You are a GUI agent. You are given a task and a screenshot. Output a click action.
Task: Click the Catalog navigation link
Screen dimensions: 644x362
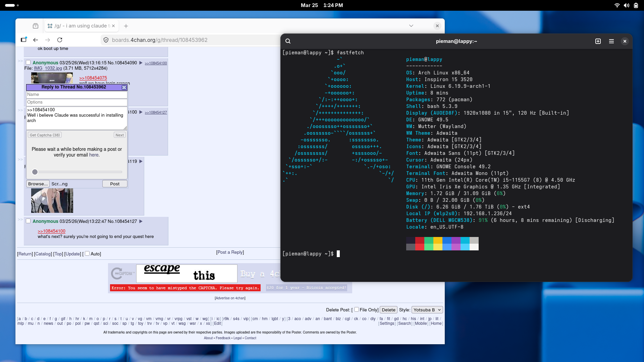pos(43,254)
